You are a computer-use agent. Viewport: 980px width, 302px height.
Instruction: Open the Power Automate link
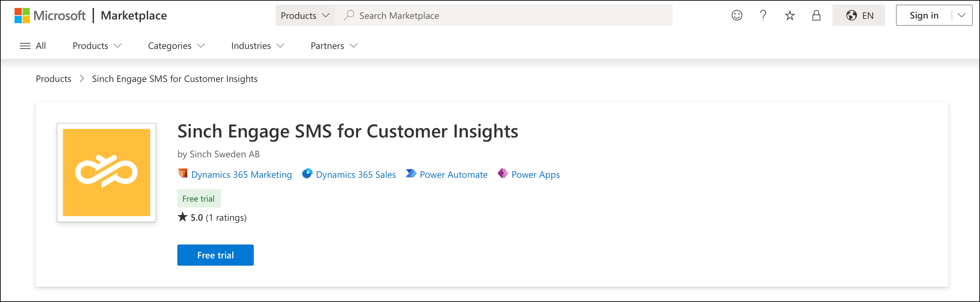tap(454, 175)
